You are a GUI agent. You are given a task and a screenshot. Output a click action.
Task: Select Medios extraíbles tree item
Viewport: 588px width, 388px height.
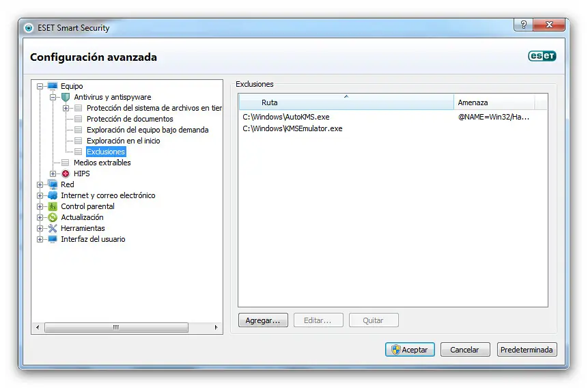pyautogui.click(x=102, y=163)
